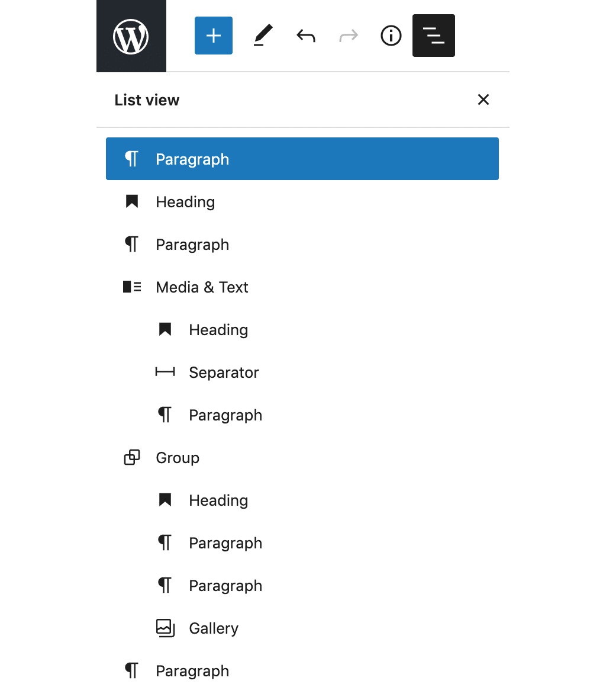The width and height of the screenshot is (606, 700).
Task: Click the Gallery block icon in the list
Action: [x=165, y=628]
